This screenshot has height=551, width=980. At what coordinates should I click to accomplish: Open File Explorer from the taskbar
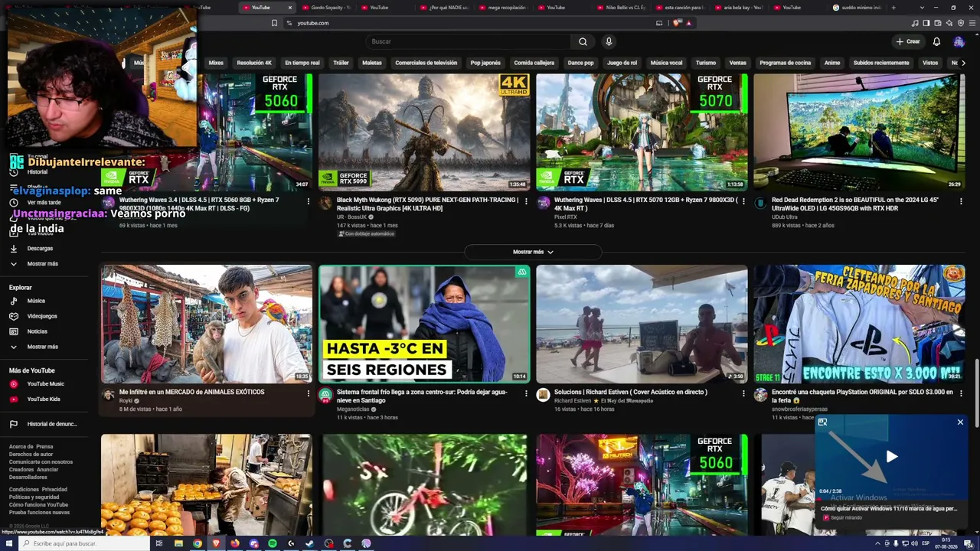pyautogui.click(x=178, y=543)
